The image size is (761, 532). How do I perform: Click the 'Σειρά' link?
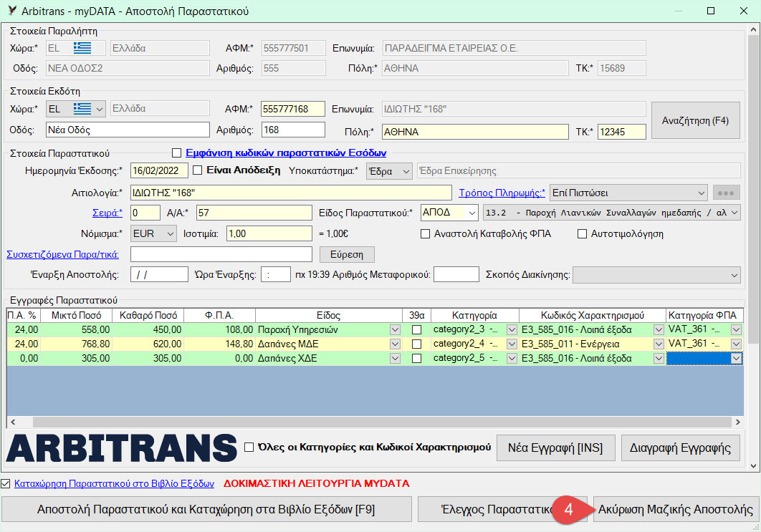(107, 213)
